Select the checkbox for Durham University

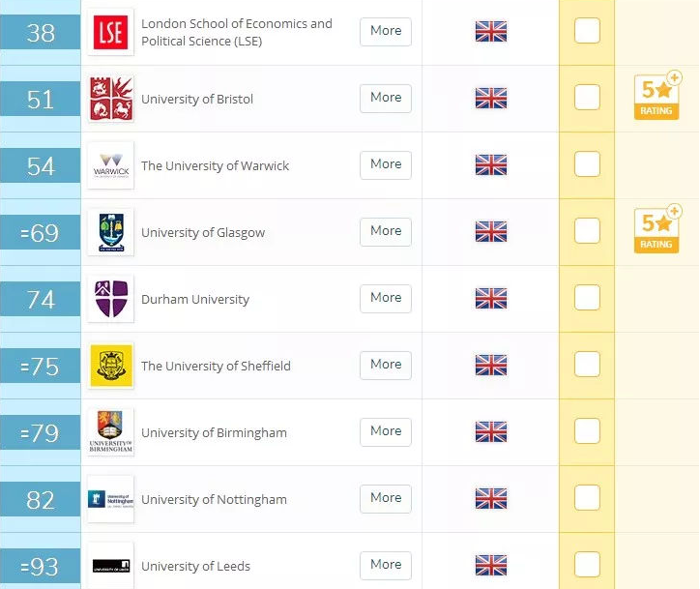tap(587, 298)
